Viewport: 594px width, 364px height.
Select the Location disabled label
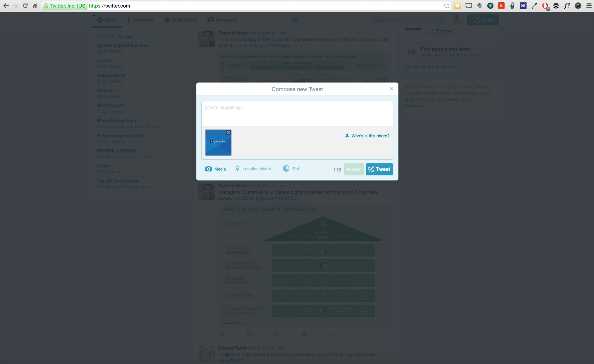click(x=259, y=169)
